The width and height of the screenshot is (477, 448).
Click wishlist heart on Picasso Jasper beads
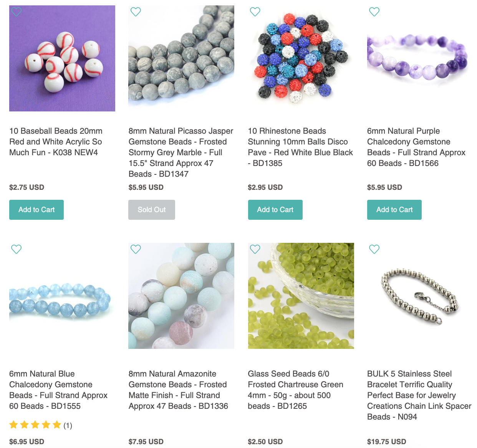pyautogui.click(x=136, y=12)
